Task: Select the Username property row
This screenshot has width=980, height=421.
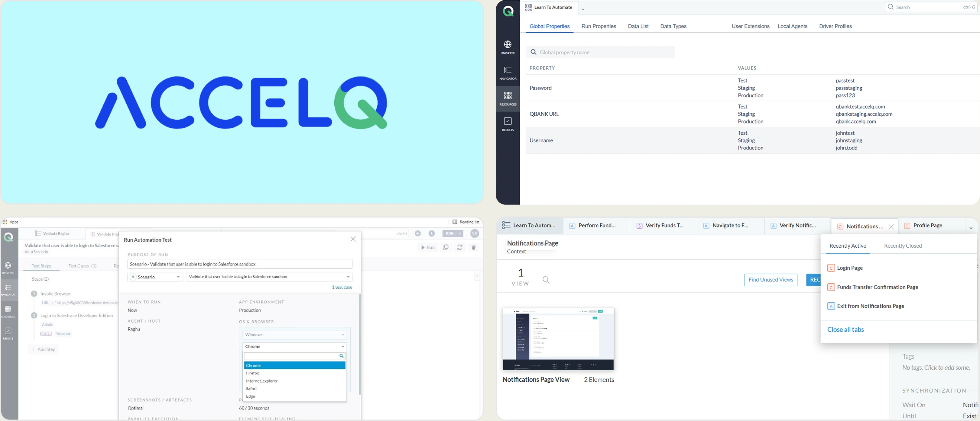Action: (x=752, y=140)
